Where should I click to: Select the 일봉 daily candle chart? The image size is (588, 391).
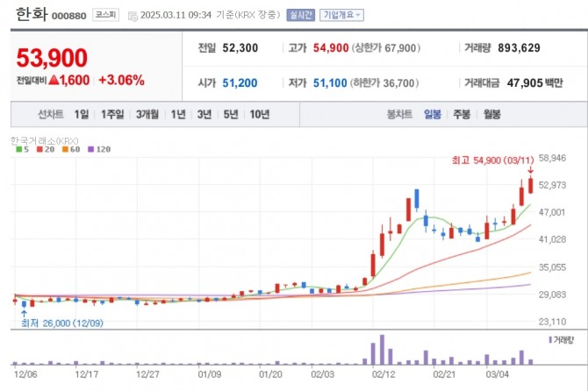(433, 114)
